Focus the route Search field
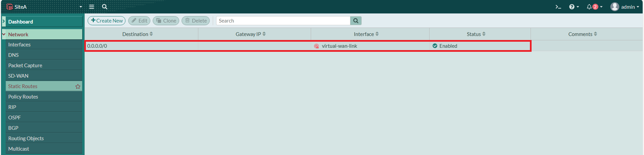644x155 pixels. [283, 21]
